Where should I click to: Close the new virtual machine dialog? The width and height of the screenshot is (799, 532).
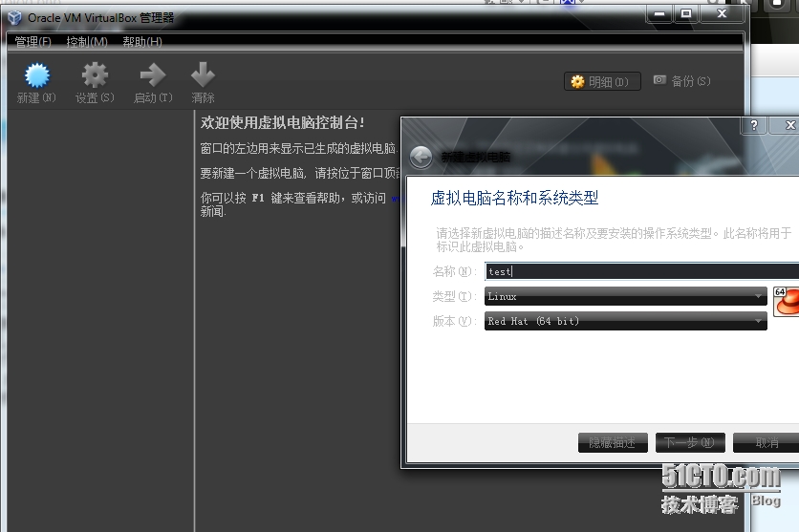pyautogui.click(x=788, y=125)
